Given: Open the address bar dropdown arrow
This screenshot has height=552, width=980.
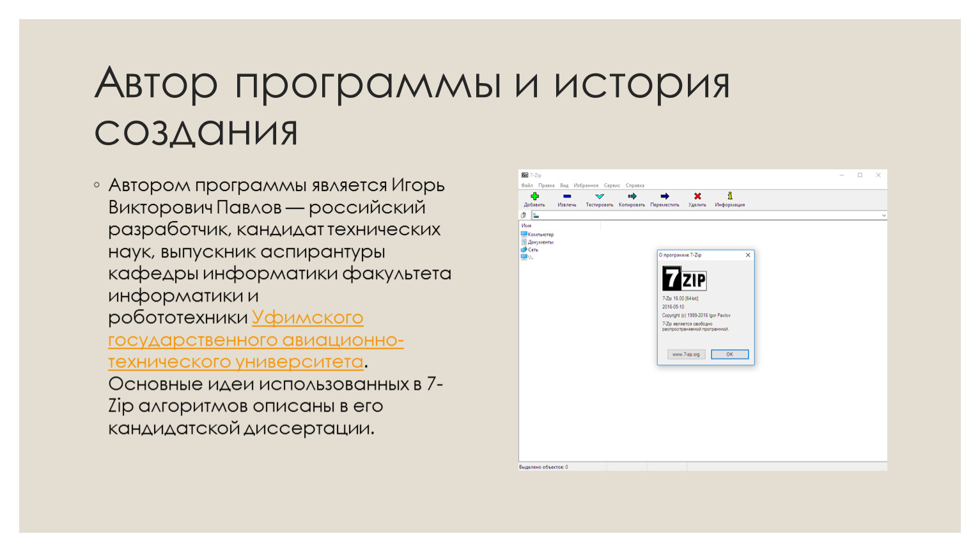Looking at the screenshot, I should [x=883, y=215].
